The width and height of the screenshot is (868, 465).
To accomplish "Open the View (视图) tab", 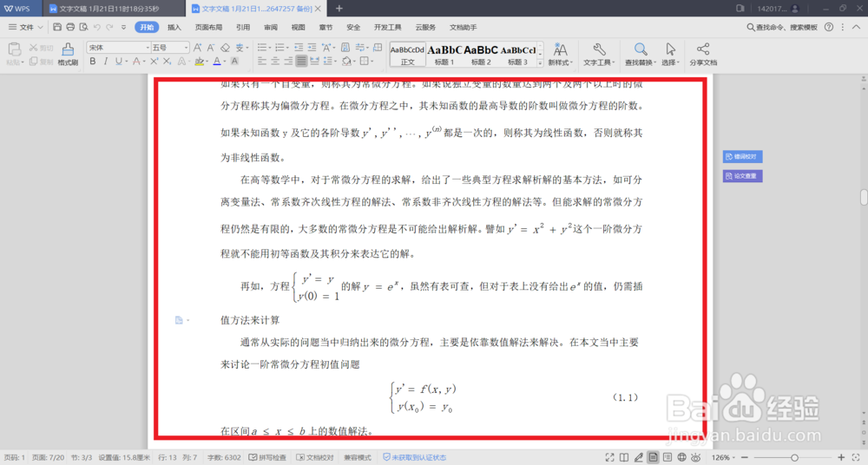I will [x=299, y=27].
